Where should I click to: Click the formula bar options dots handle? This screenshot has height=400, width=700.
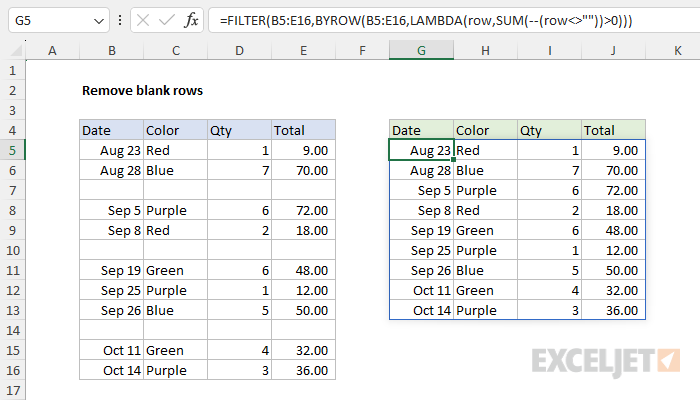[x=120, y=20]
